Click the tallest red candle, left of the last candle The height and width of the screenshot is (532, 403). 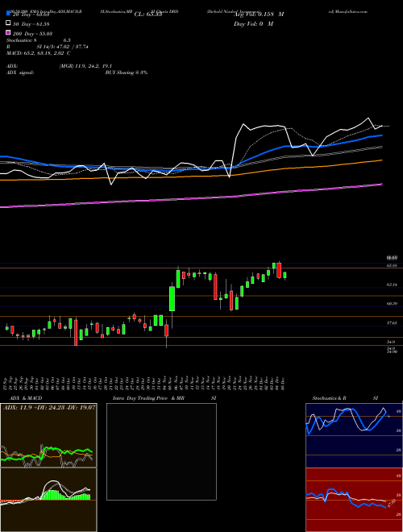coord(279,270)
